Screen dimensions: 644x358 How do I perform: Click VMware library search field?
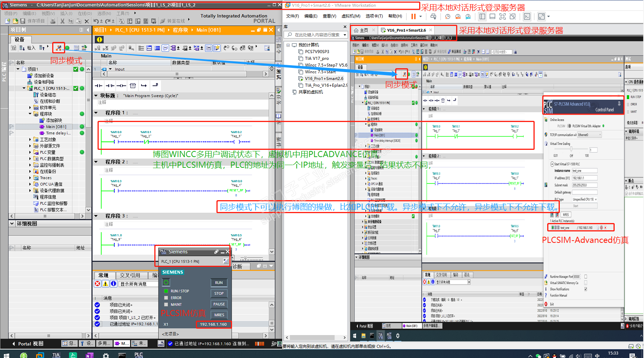[x=317, y=35]
